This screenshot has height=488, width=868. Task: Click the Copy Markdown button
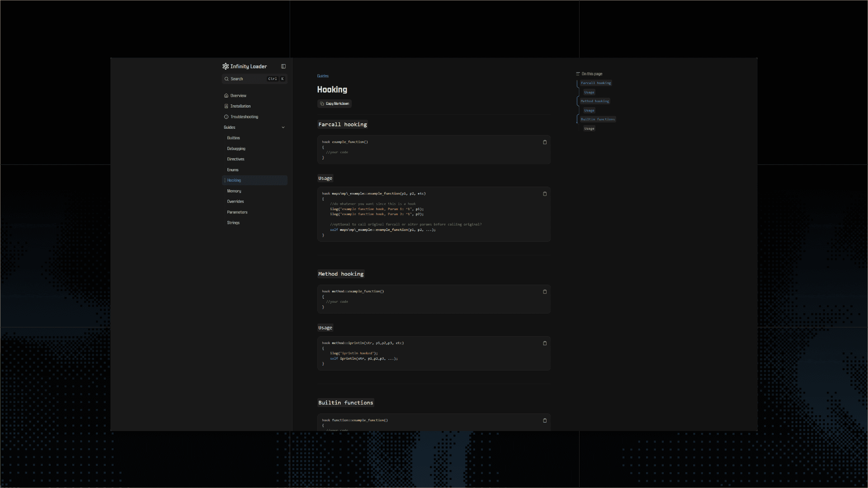coord(335,104)
